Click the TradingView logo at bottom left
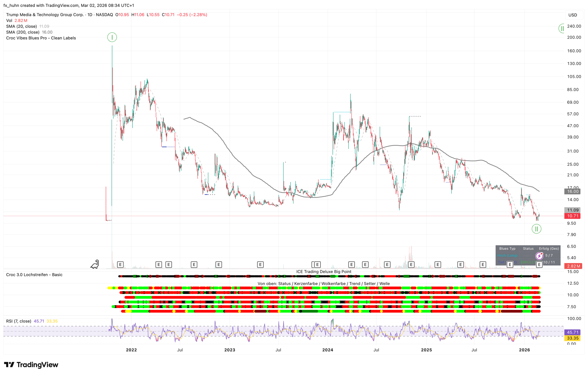This screenshot has width=588, height=375. [x=31, y=365]
